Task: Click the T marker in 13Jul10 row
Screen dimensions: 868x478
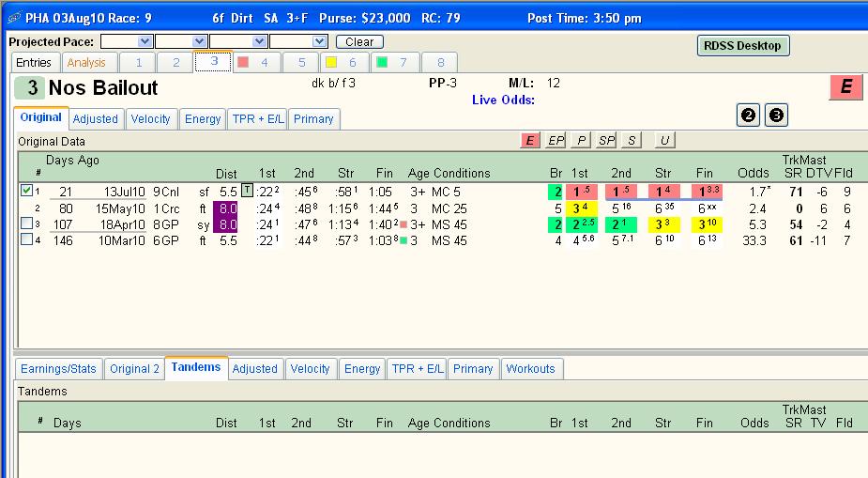Action: pos(247,191)
